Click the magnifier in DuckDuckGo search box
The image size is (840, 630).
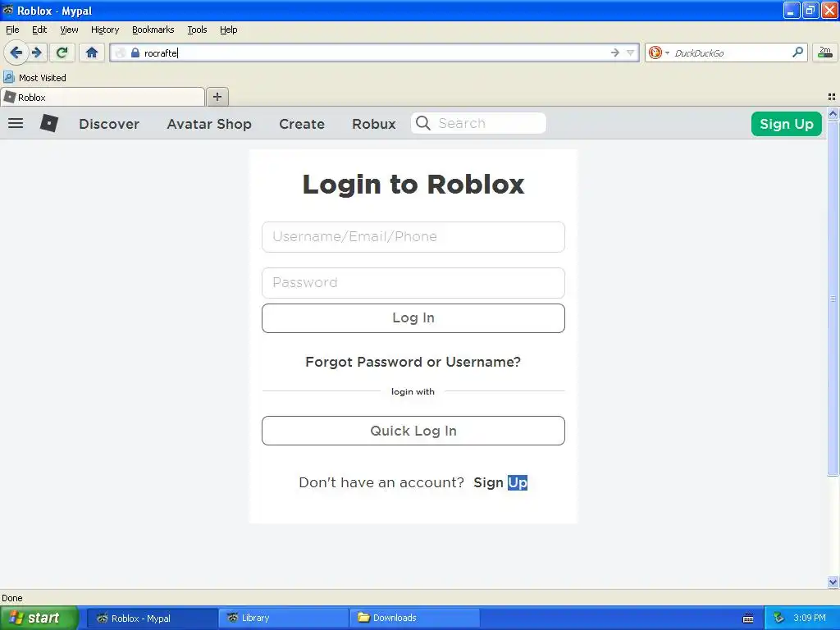pos(797,52)
